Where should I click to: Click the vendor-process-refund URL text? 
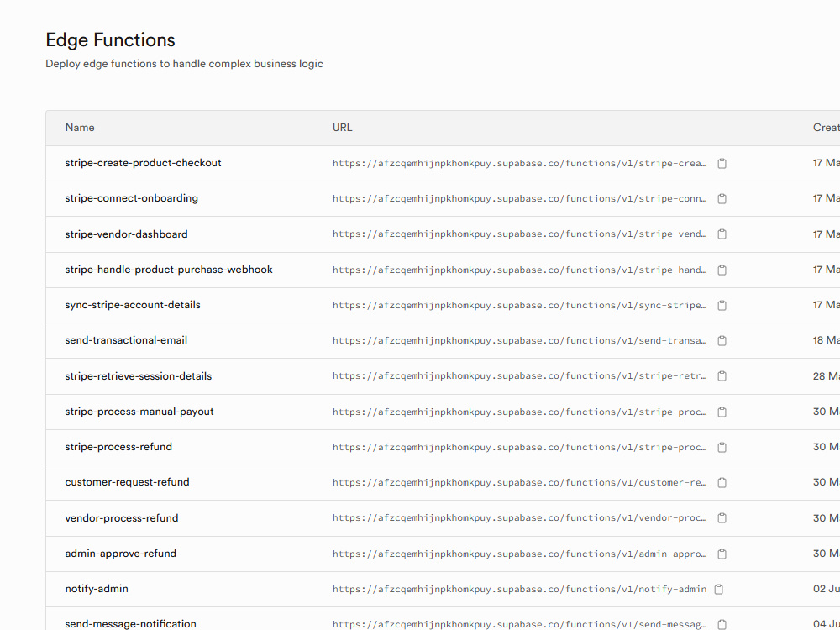[520, 518]
